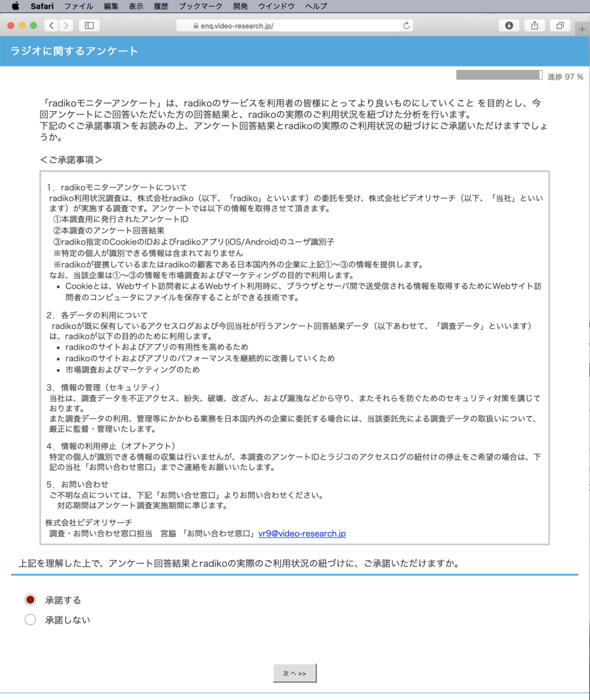590x700 pixels.
Task: Minimize the Safari window
Action: click(x=22, y=26)
